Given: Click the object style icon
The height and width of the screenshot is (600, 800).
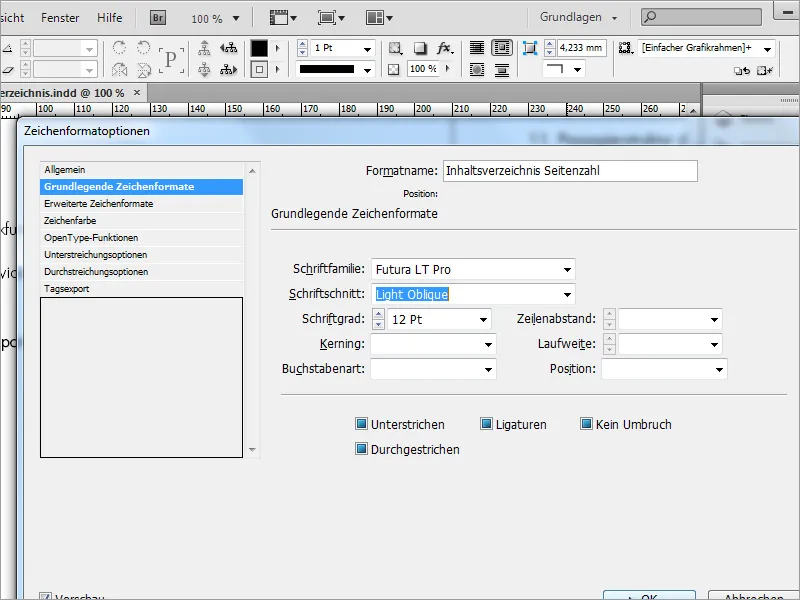Looking at the screenshot, I should coord(626,48).
